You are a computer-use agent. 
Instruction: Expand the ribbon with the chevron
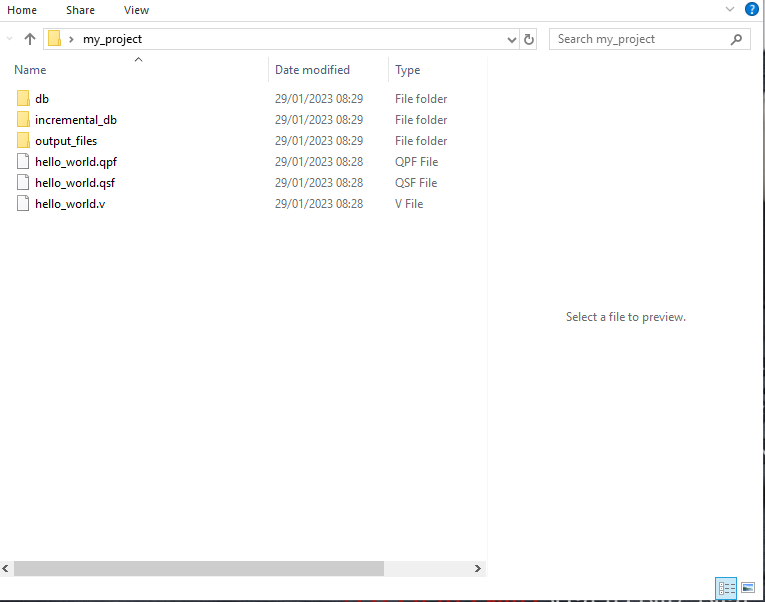[730, 9]
